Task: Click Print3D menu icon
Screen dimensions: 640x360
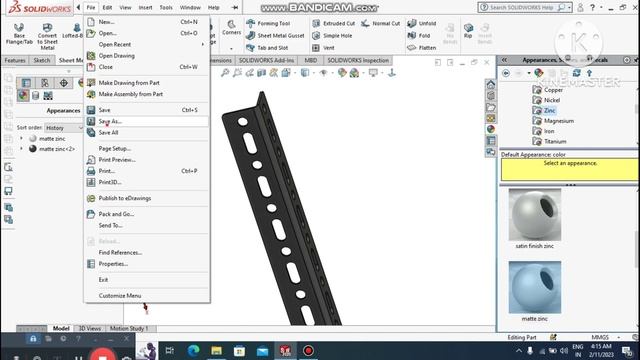Action: point(91,182)
